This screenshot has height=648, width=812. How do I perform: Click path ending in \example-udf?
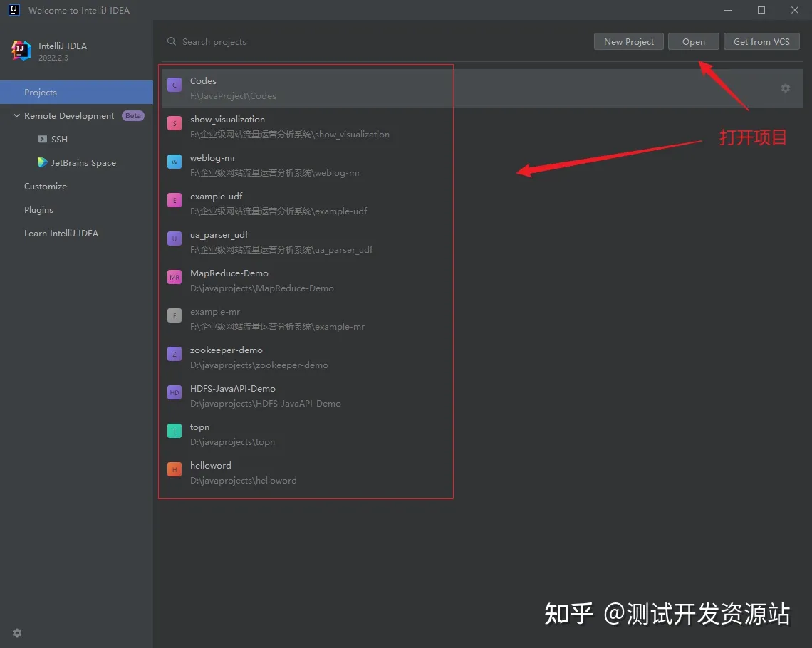279,211
